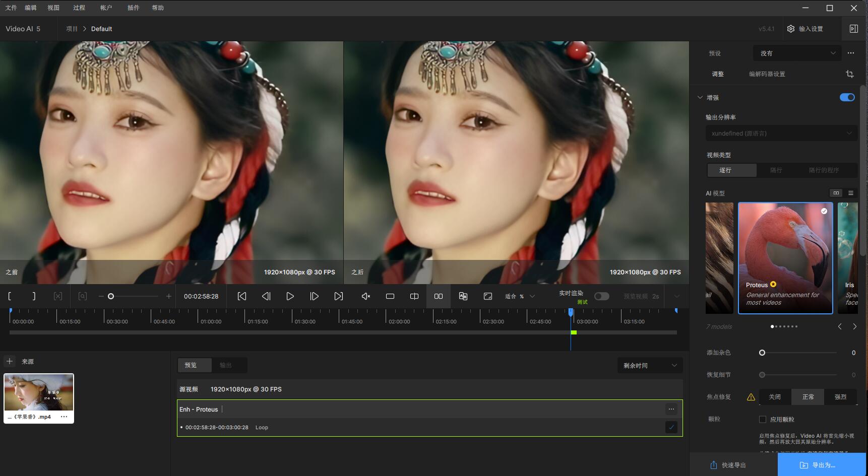Go to previous AI model page
This screenshot has width=868, height=476.
840,326
